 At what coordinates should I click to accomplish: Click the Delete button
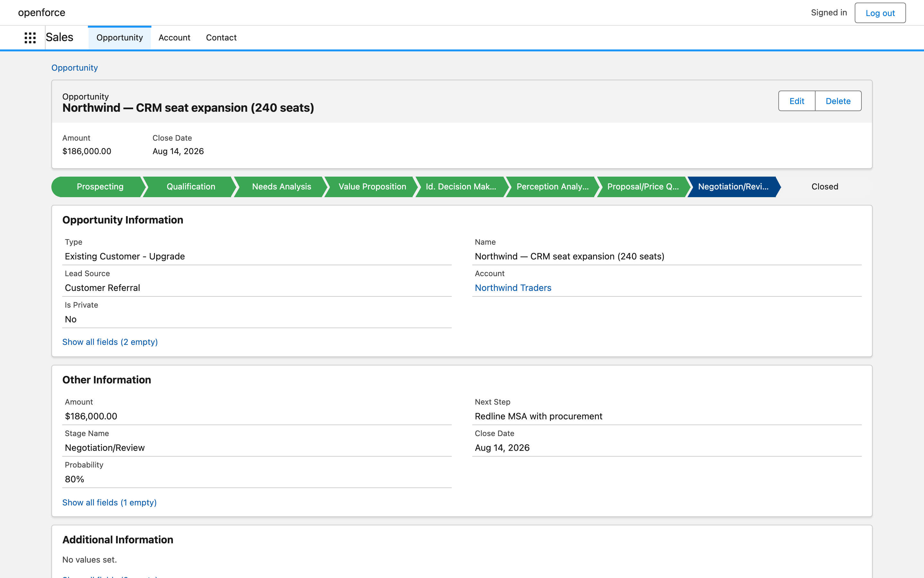click(838, 101)
